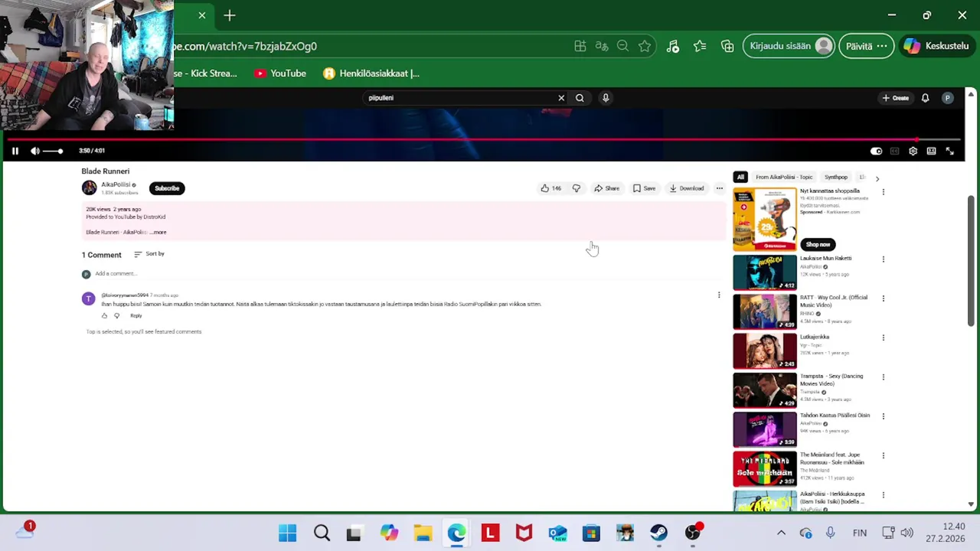The height and width of the screenshot is (551, 980).
Task: Open Laukaise Mun Raketti video thumbnail
Action: pos(765,272)
